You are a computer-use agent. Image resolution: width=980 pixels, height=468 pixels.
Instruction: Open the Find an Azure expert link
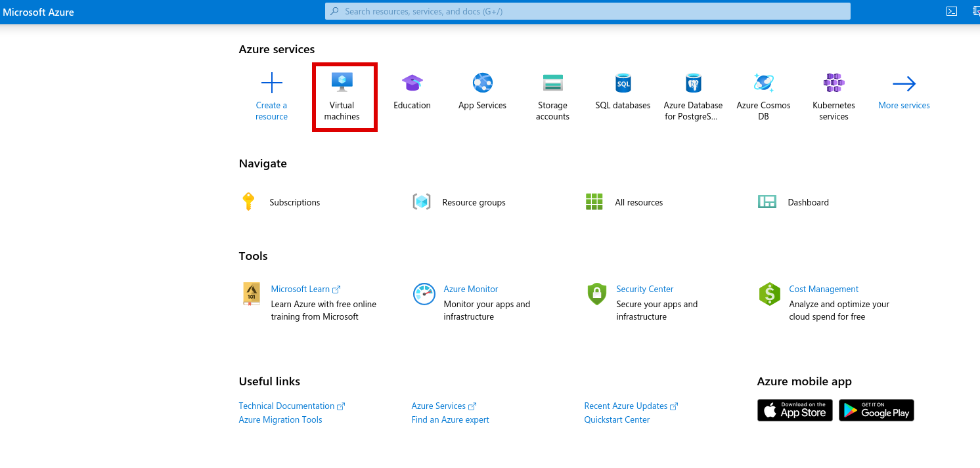[x=450, y=419]
